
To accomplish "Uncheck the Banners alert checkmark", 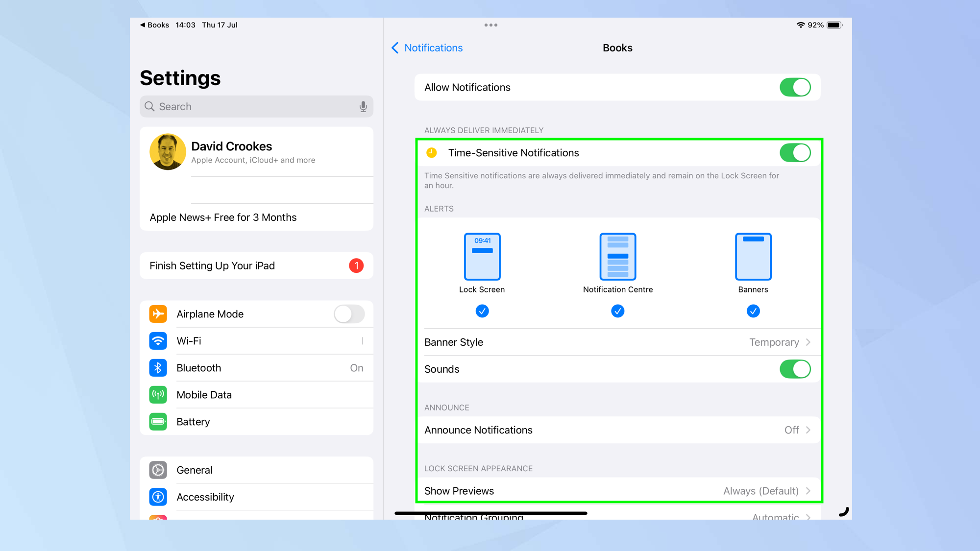I will (753, 311).
